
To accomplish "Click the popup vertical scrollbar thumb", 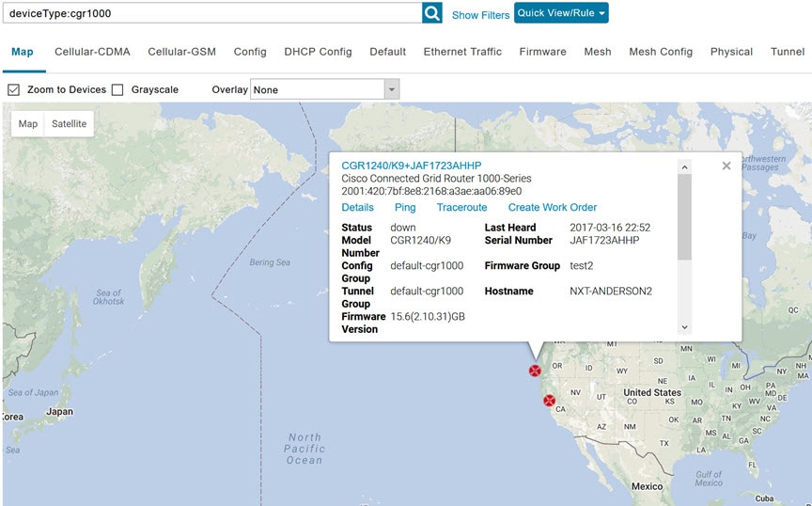I will point(684,216).
